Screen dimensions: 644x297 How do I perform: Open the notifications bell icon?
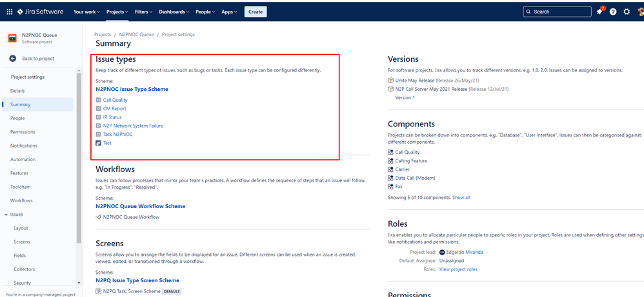599,12
